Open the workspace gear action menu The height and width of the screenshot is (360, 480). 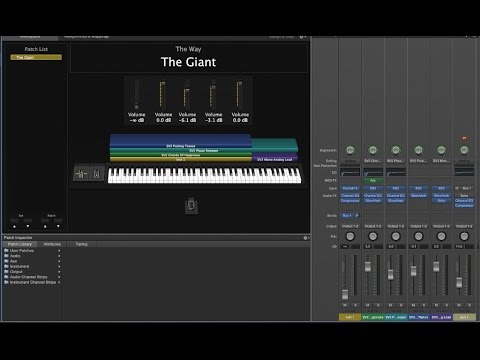302,37
